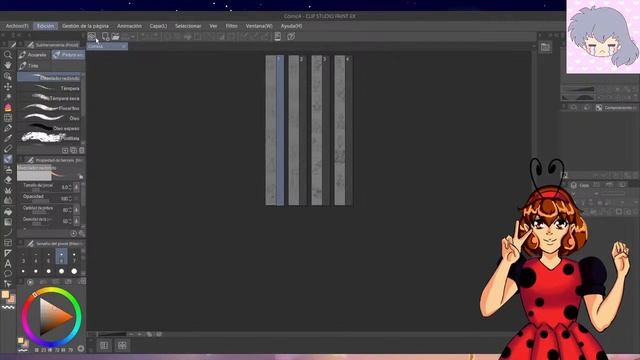Click spread page view button at bottom

click(122, 346)
